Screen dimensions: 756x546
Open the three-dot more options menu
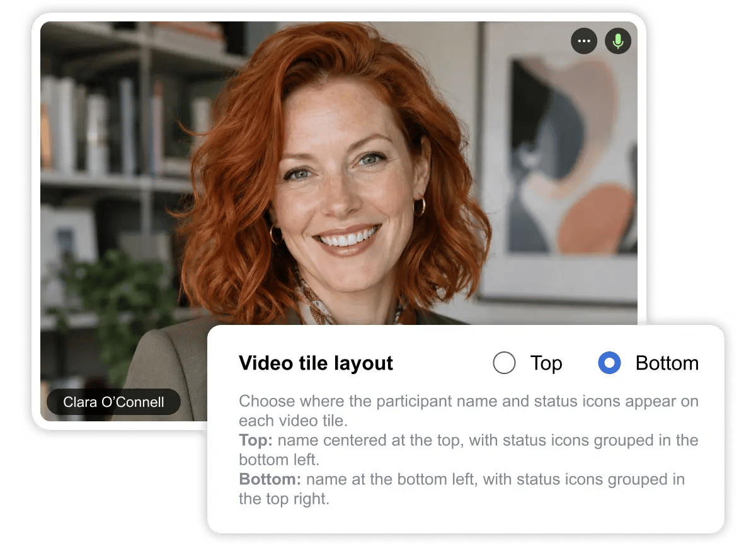(584, 42)
